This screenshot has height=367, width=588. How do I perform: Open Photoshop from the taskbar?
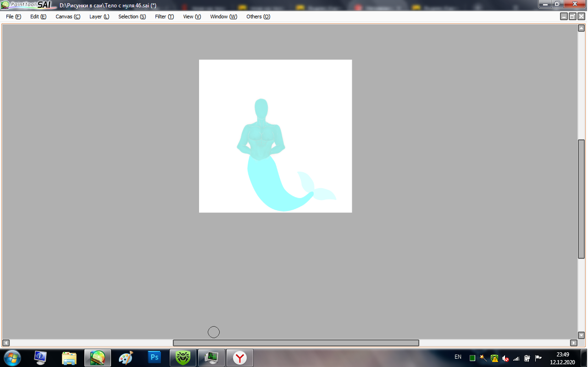pyautogui.click(x=155, y=357)
